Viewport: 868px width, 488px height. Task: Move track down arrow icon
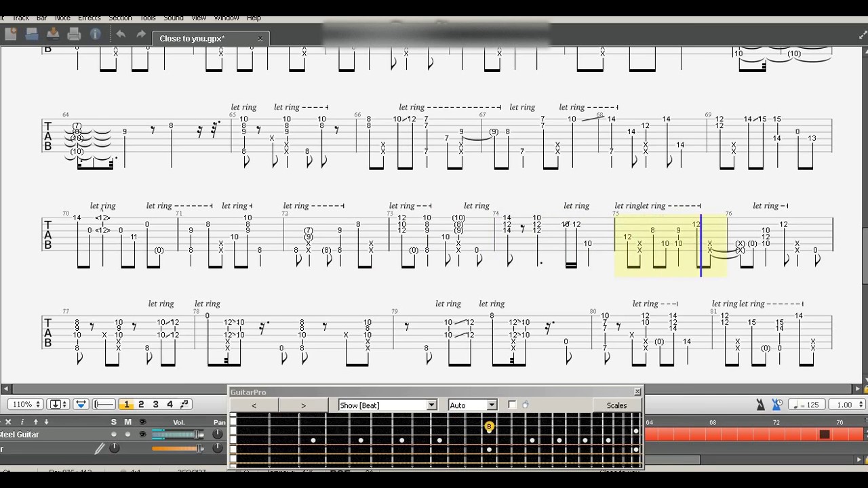coord(47,422)
